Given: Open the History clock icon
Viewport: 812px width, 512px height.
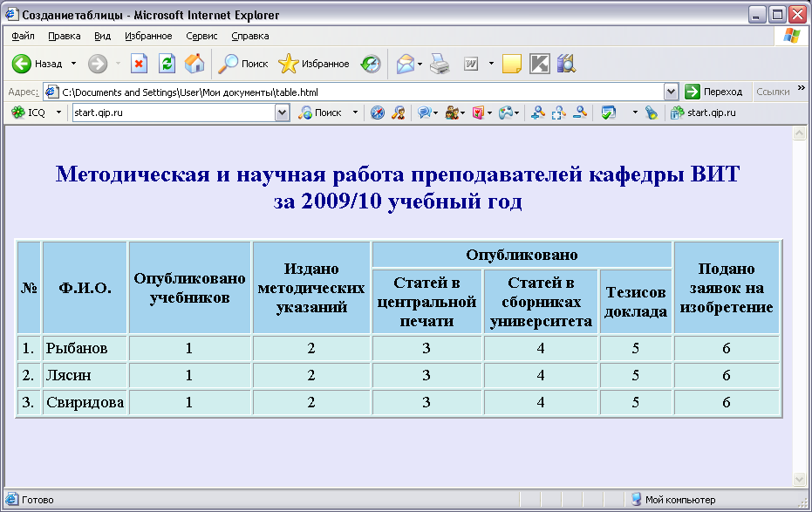Looking at the screenshot, I should tap(371, 64).
